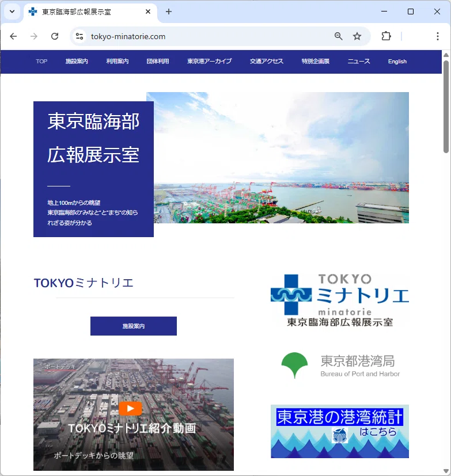
Task: Open the 交通アクセス menu item
Action: tap(267, 62)
